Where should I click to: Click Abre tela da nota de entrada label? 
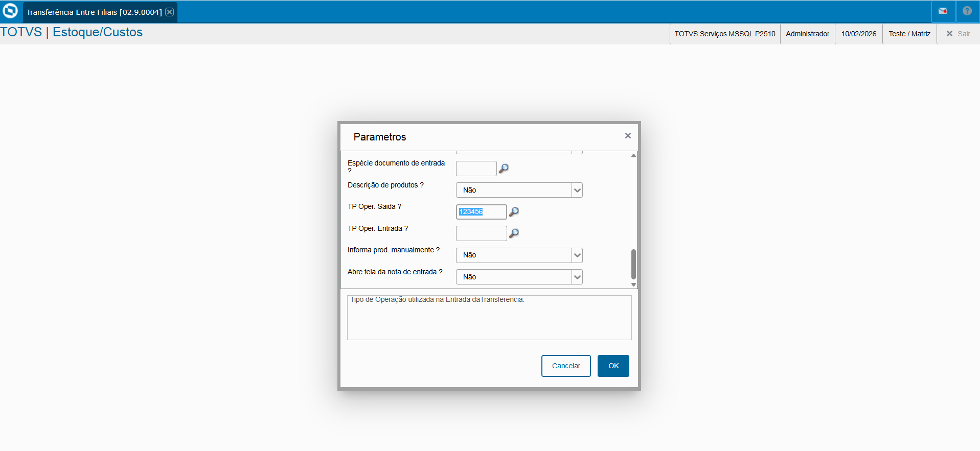395,272
